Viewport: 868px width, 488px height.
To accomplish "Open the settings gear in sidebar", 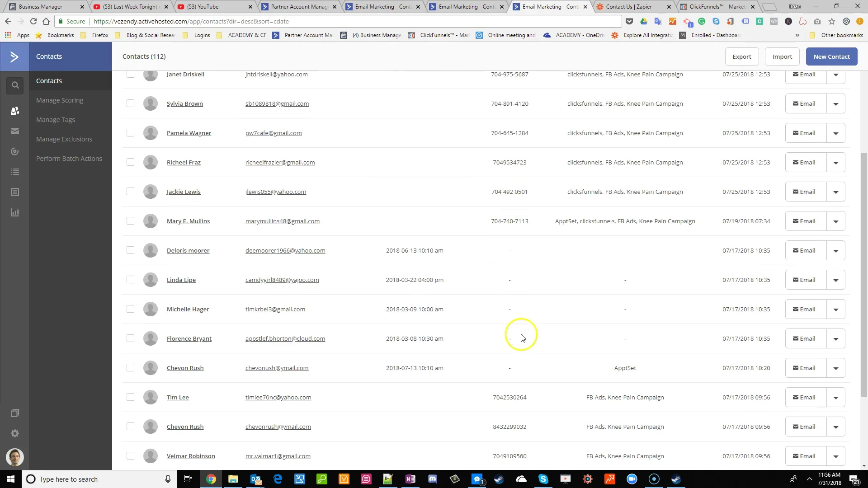I will (x=15, y=433).
